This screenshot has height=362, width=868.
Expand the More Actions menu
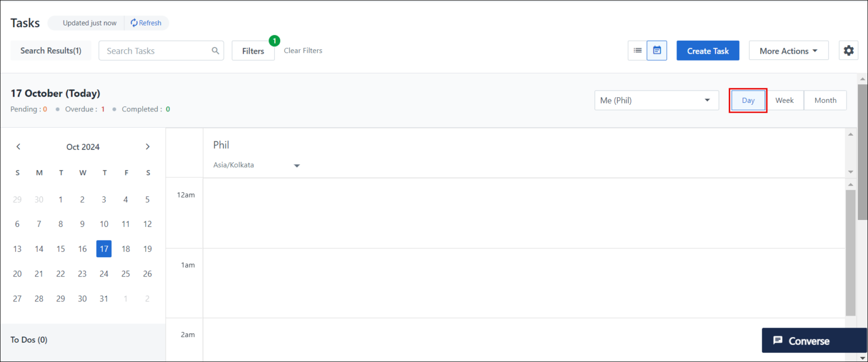click(x=788, y=50)
